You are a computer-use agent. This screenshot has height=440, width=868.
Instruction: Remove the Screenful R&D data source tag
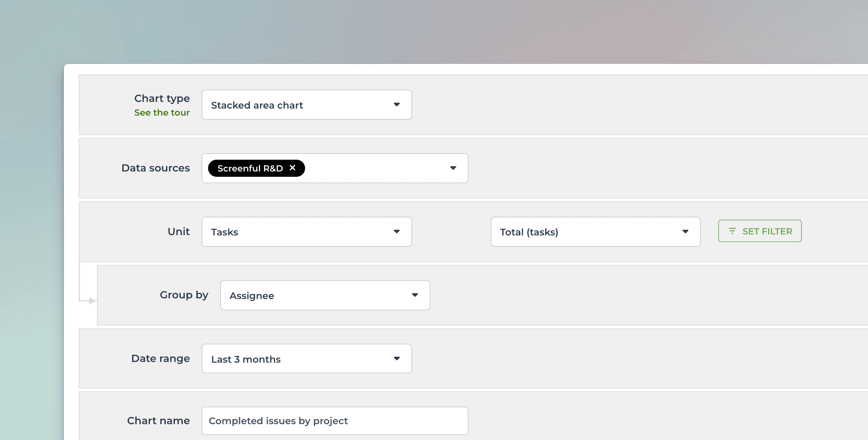(293, 168)
